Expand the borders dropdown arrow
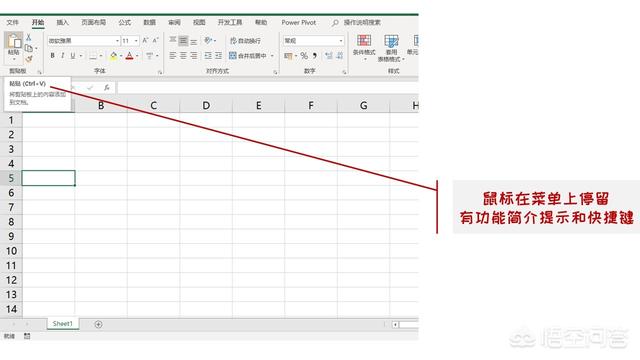The height and width of the screenshot is (360, 640). 101,56
